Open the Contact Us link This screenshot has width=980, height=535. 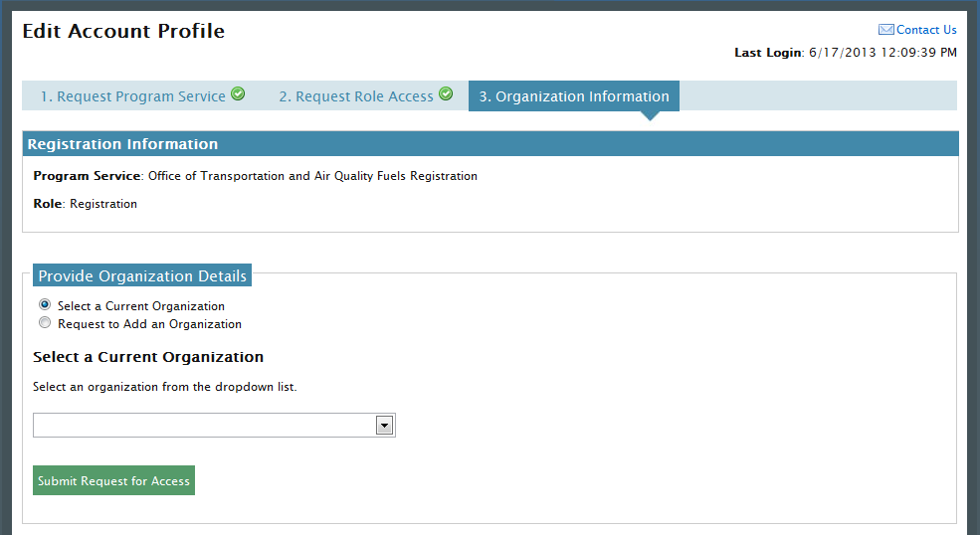coord(926,30)
